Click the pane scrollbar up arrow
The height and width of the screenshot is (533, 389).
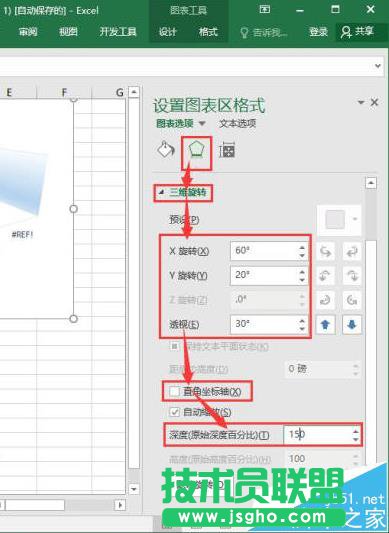point(371,183)
